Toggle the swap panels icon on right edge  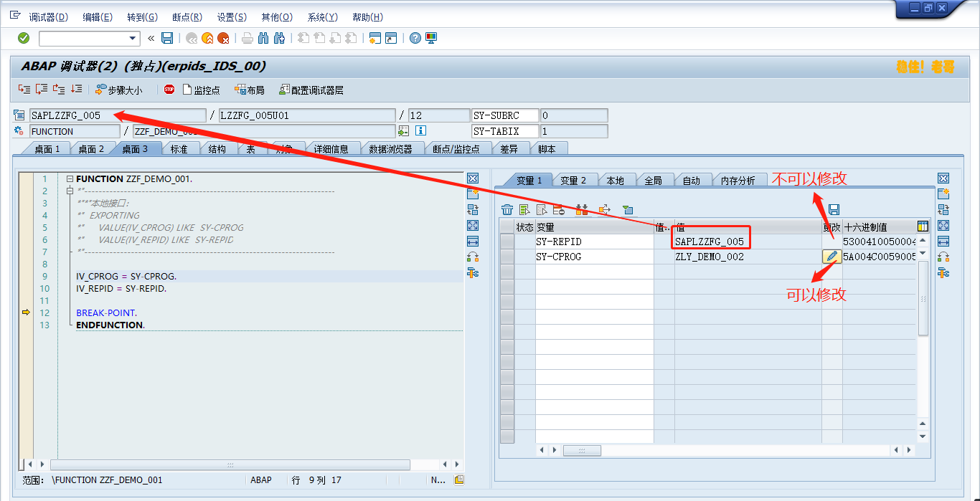pyautogui.click(x=942, y=209)
